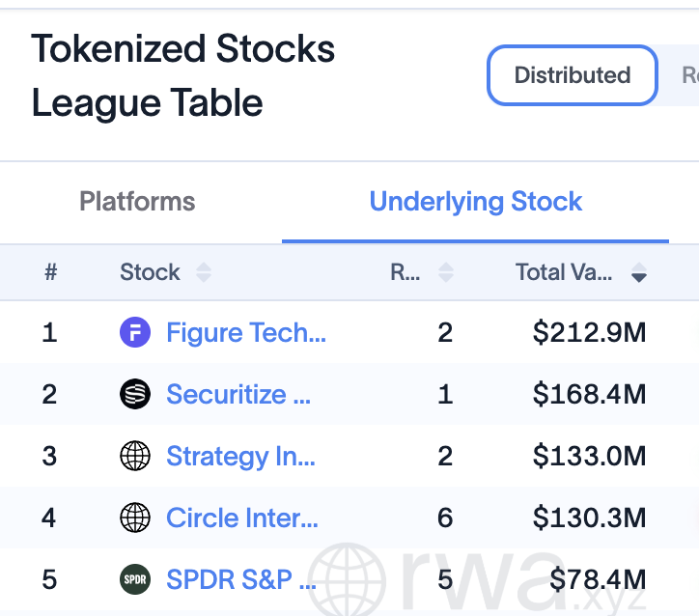Toggle Total Va... descending sort arrow
699x616 pixels.
click(639, 272)
